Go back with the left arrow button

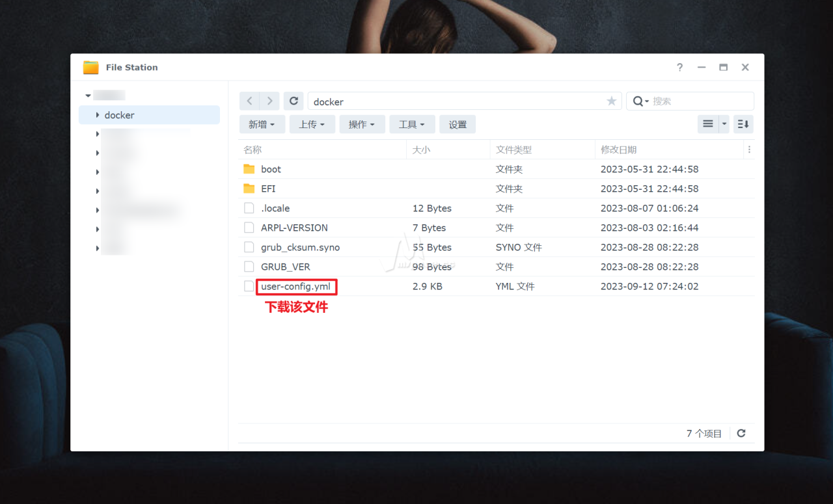249,101
